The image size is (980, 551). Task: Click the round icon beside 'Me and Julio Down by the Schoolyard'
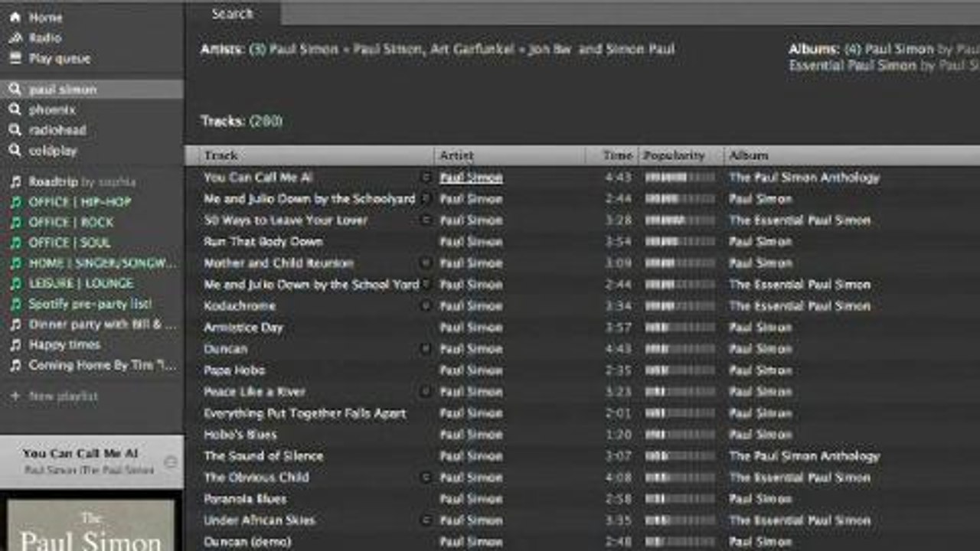tap(426, 199)
